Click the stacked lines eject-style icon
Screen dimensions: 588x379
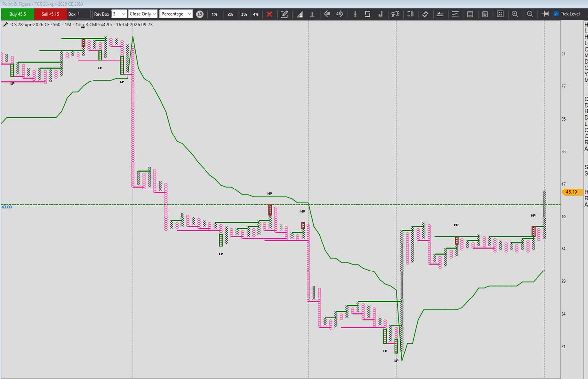[x=440, y=14]
